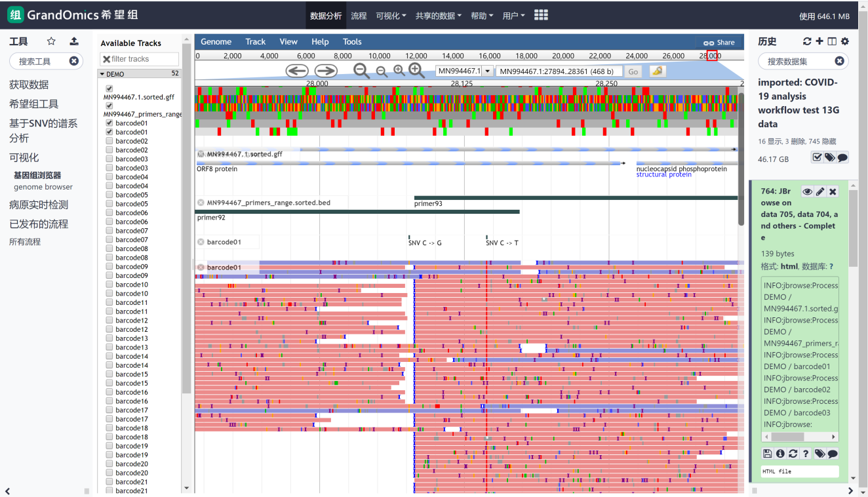Edit attributes of dataset 764
The width and height of the screenshot is (868, 497).
point(820,191)
